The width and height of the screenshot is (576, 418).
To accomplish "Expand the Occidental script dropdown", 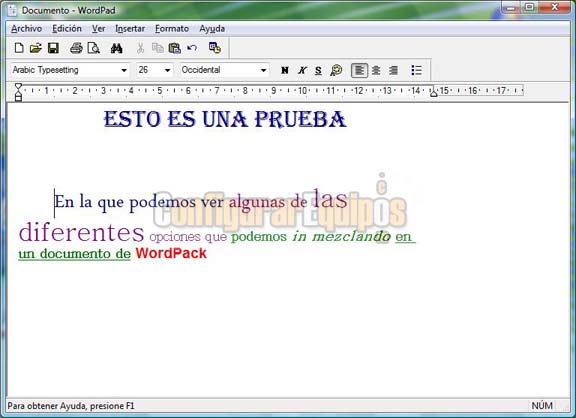I will pyautogui.click(x=263, y=70).
